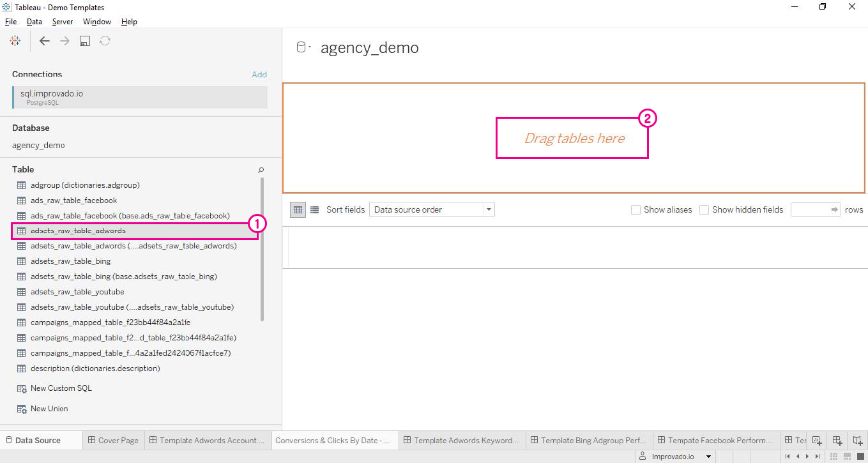Switch to Tempate Facebook Perform tab
The height and width of the screenshot is (463, 868).
point(715,440)
